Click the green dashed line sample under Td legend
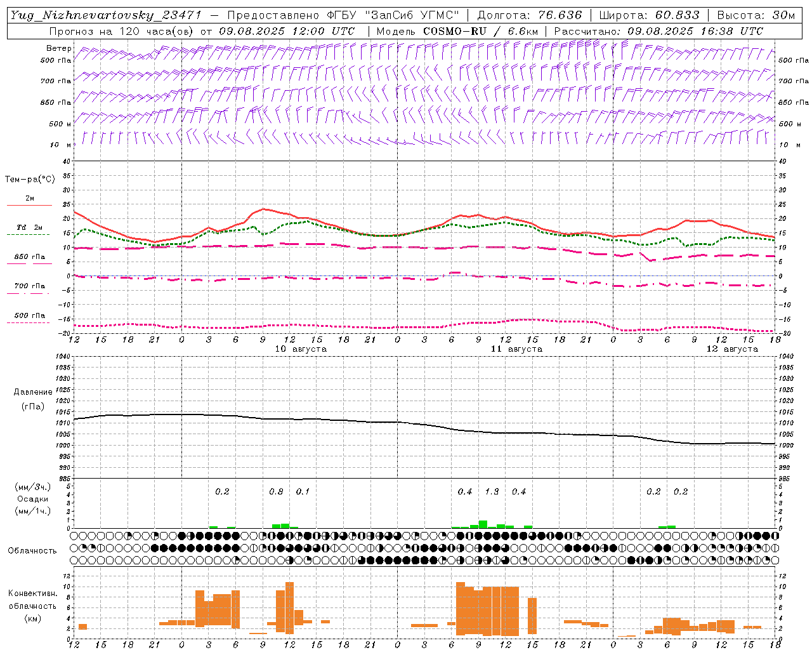The width and height of the screenshot is (812, 650). pos(28,235)
